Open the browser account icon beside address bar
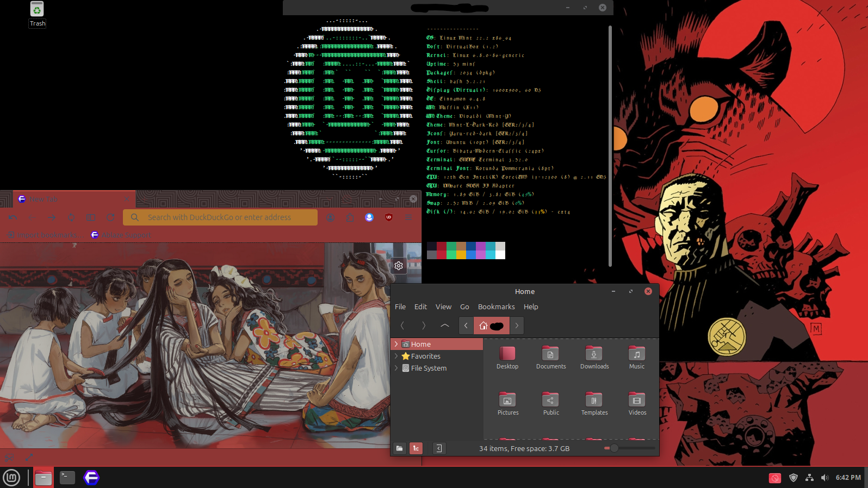868x488 pixels. pyautogui.click(x=330, y=217)
